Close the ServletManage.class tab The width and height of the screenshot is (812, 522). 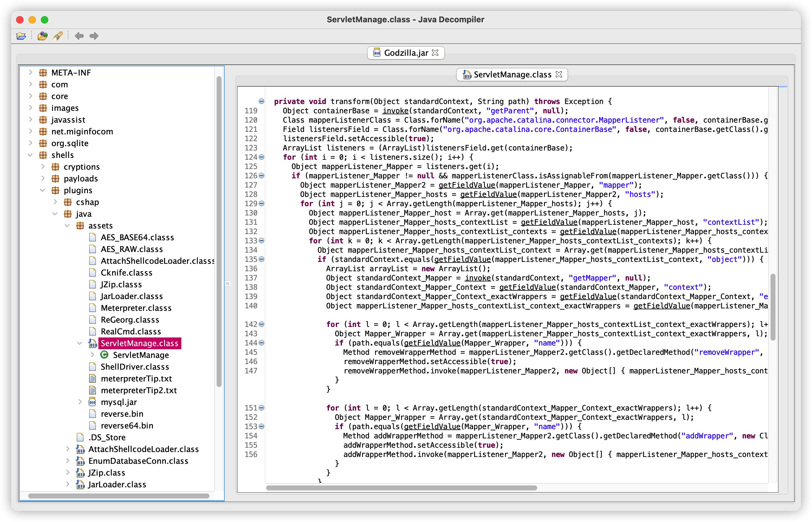click(x=559, y=74)
